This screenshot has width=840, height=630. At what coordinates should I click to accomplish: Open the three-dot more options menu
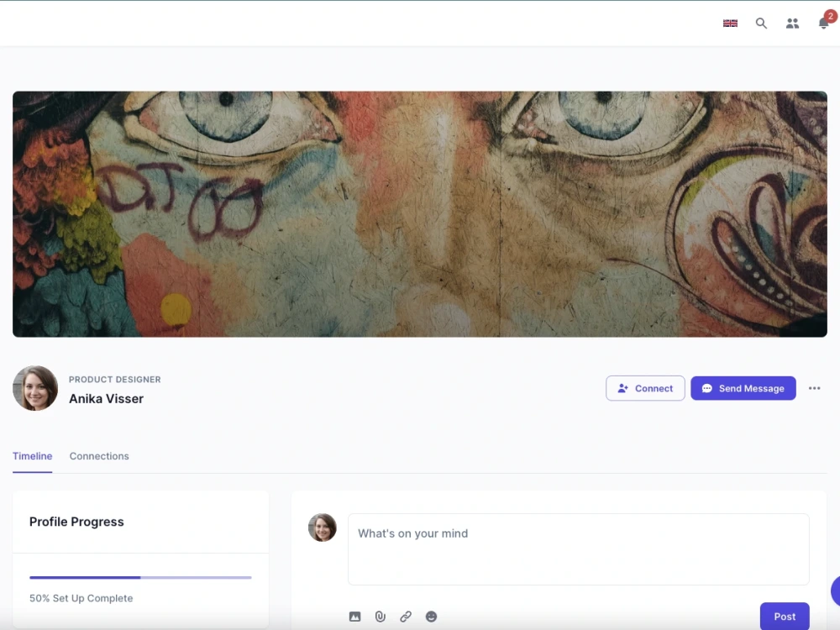814,388
